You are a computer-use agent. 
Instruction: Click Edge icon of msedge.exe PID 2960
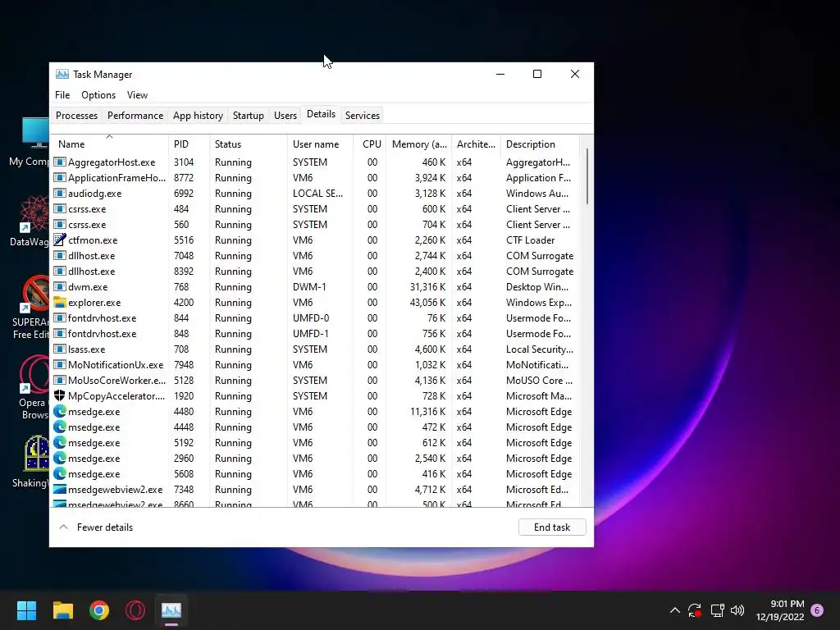click(x=59, y=458)
